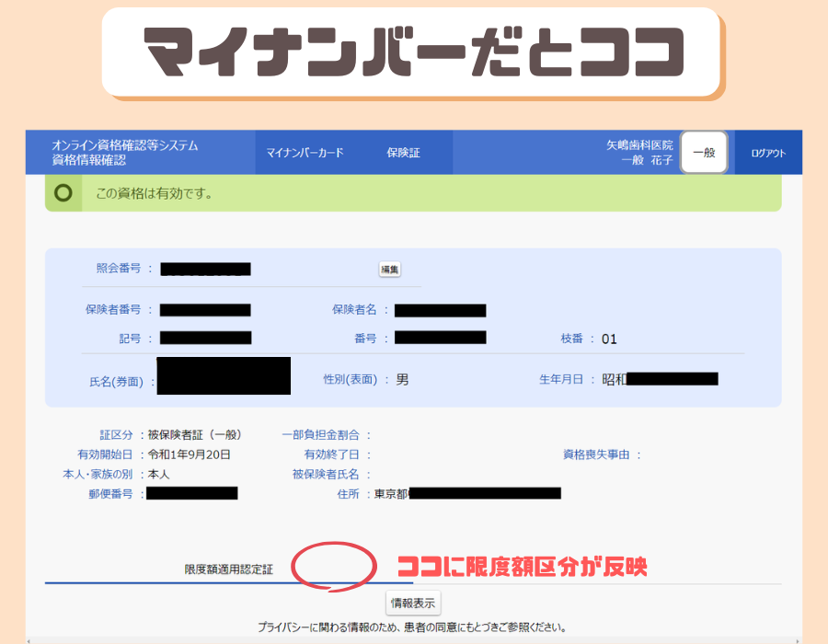
Task: Log out using ログアウト
Action: pos(768,154)
